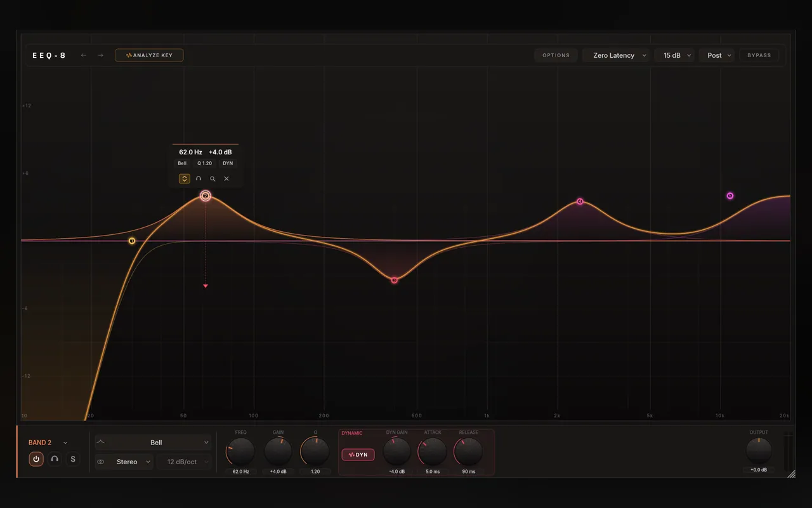
Task: Click the stereo link icon beside Stereo
Action: [101, 462]
